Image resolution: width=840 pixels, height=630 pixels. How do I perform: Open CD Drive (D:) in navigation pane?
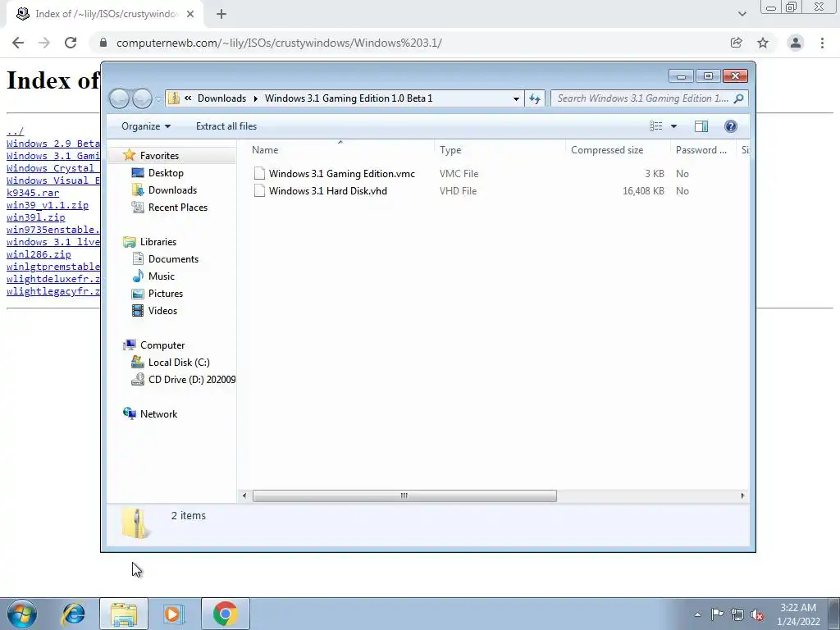[191, 379]
